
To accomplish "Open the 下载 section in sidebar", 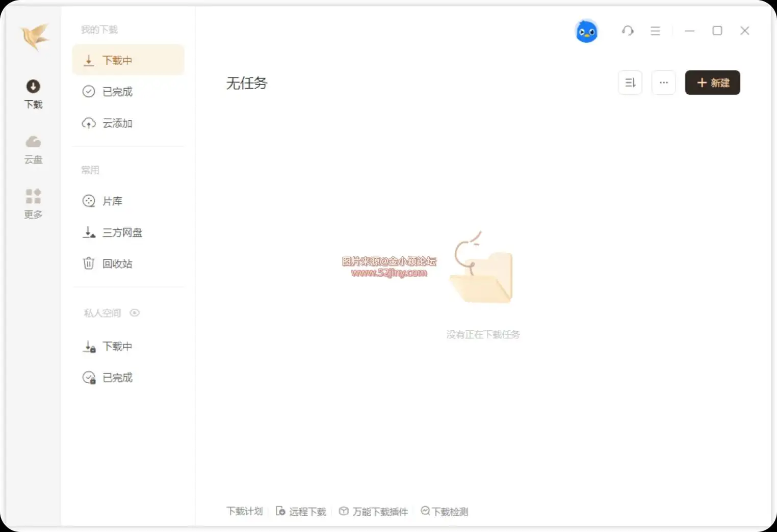I will 33,94.
